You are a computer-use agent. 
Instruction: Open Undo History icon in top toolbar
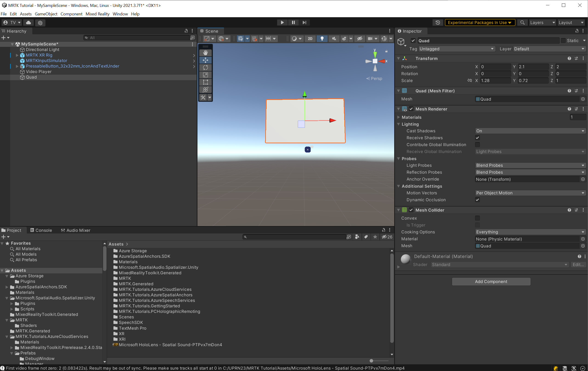[438, 23]
